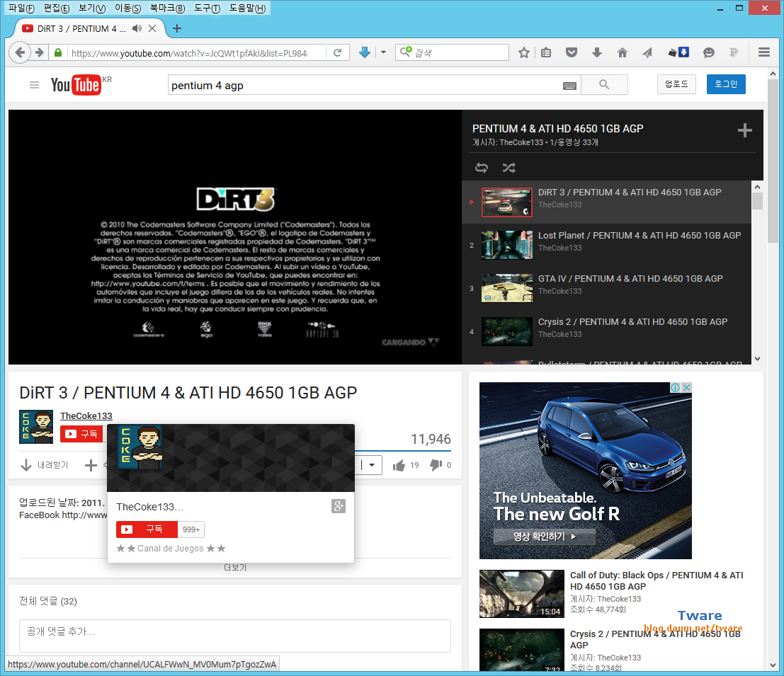Toggle playlist shuffle
Screen dimensions: 784x676
509,168
